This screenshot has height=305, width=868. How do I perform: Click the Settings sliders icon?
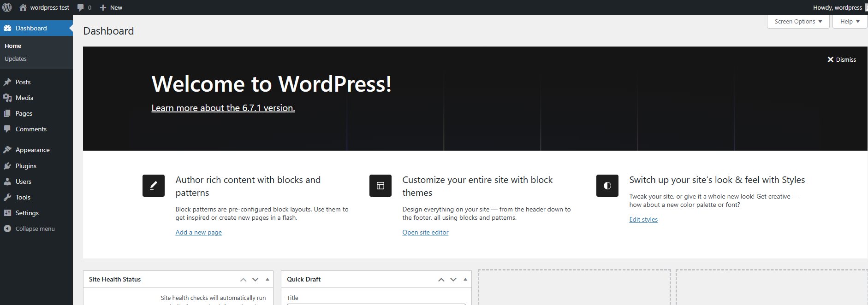(x=7, y=213)
